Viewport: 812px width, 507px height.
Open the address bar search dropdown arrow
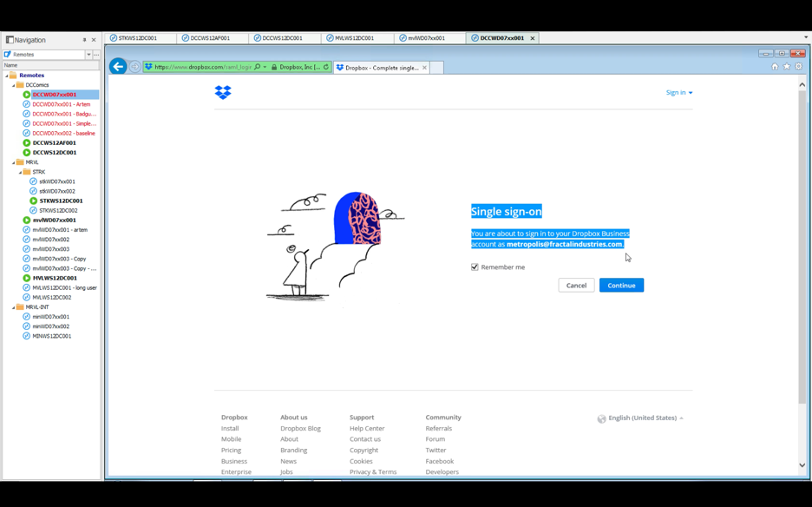tap(265, 67)
